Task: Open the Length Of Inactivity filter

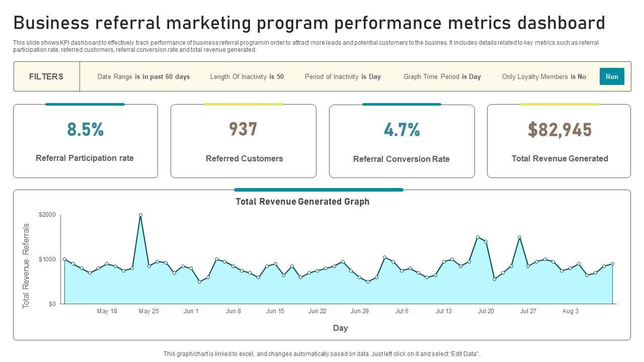Action: [247, 77]
